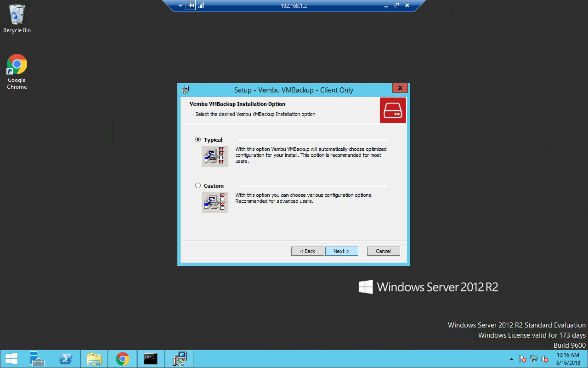Open Command Prompt taskbar icon
Screen dimensions: 588x368
150,359
